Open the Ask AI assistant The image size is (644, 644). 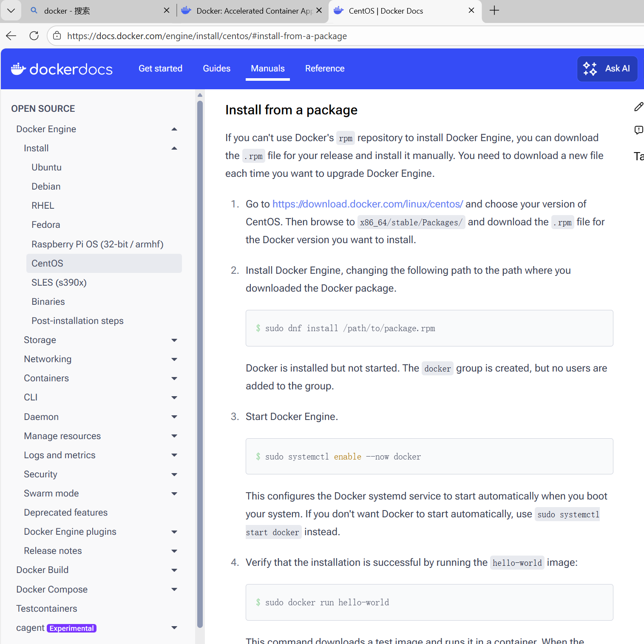pos(607,69)
